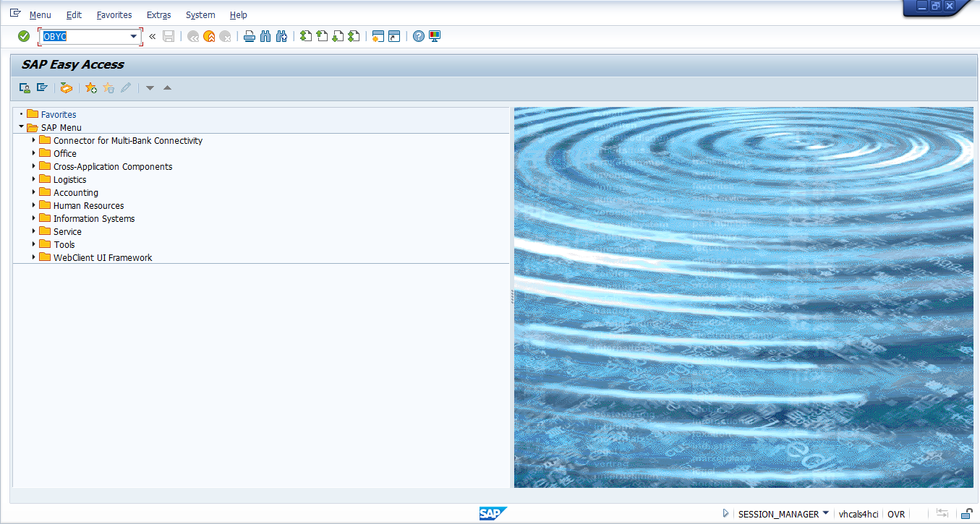Expand the Accounting folder

(x=34, y=192)
